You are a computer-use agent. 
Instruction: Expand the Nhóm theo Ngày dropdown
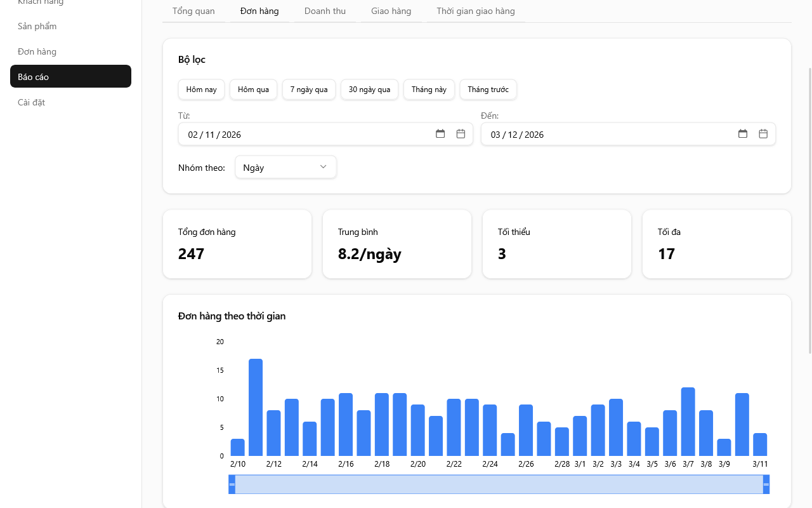point(285,167)
